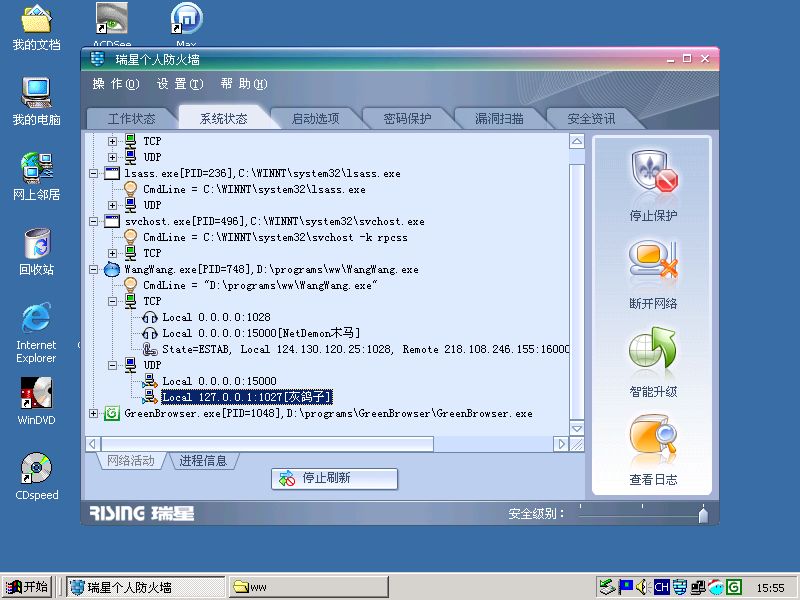800x600 pixels.
Task: Collapse the WangWang.exe process node
Action: (93, 269)
